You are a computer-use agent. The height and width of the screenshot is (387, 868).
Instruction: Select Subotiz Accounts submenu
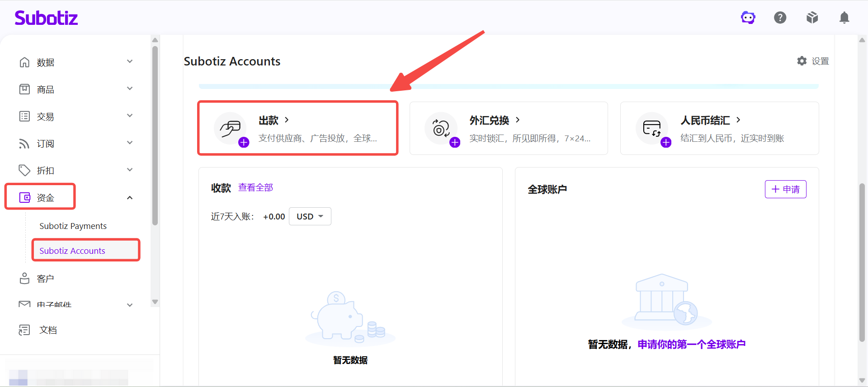pos(72,251)
